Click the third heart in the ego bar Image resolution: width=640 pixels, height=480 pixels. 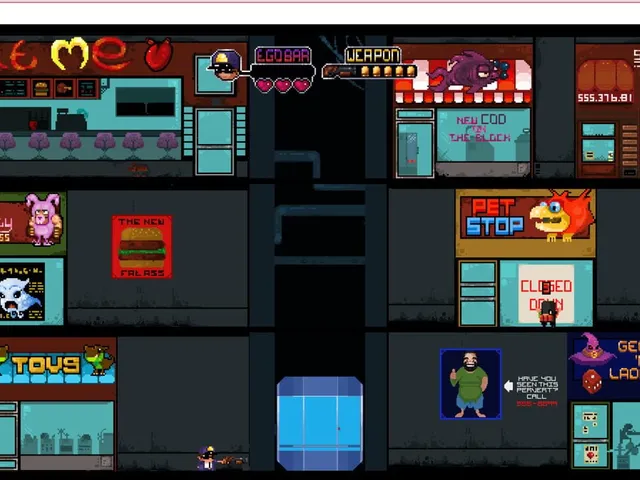pyautogui.click(x=302, y=86)
